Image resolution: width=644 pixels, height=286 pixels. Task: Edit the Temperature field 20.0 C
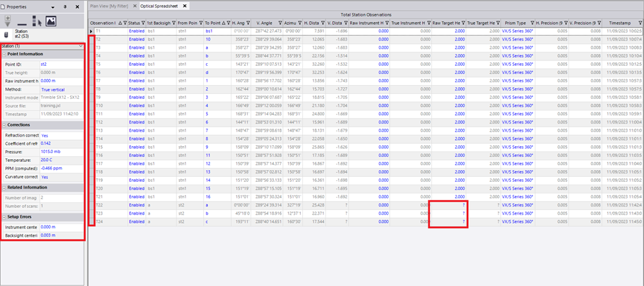pos(62,160)
